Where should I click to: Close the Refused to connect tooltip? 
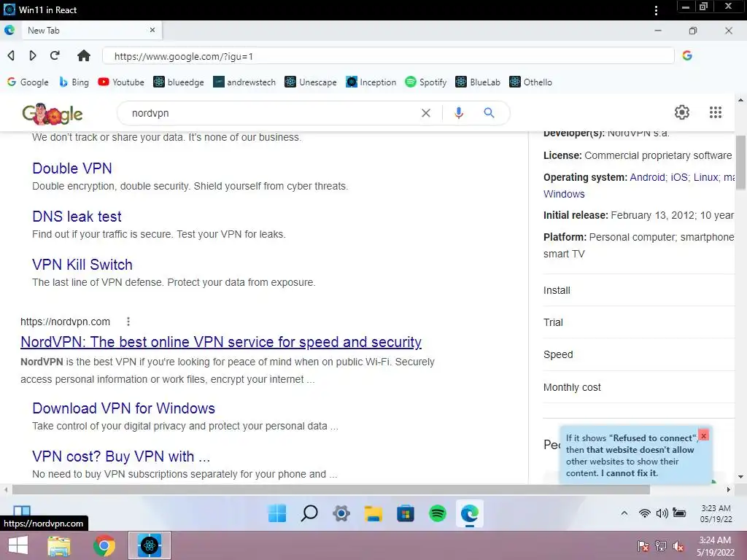click(703, 436)
